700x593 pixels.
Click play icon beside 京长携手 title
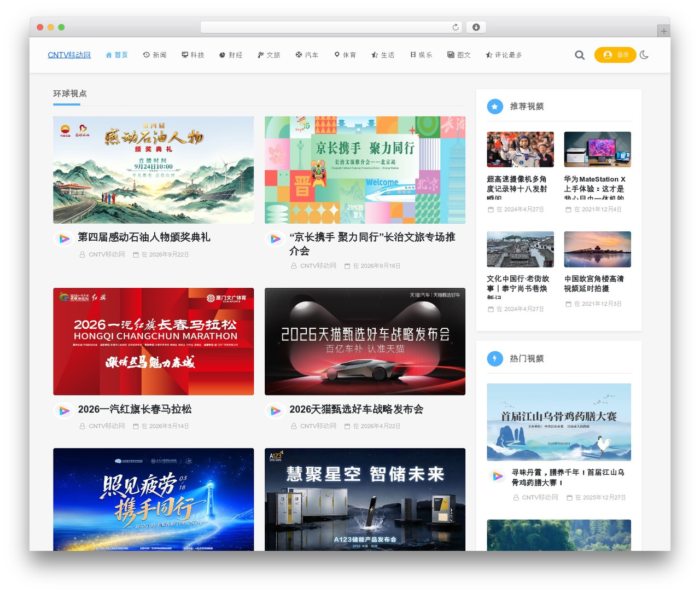click(x=275, y=239)
